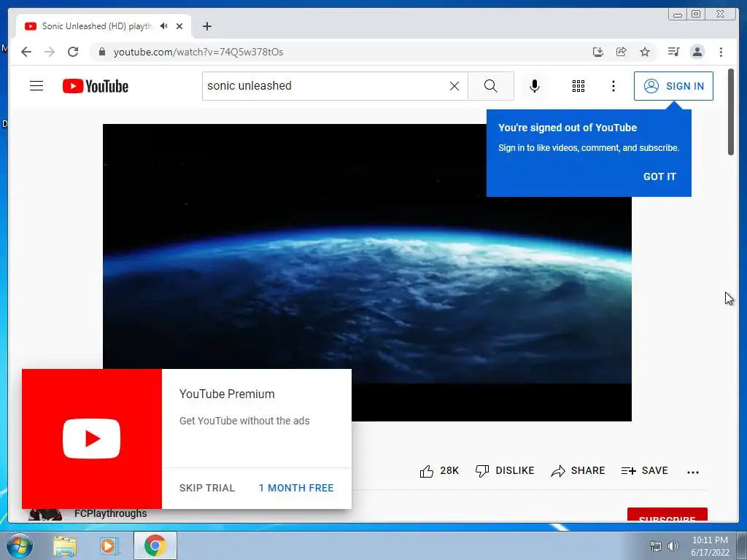Image resolution: width=747 pixels, height=560 pixels.
Task: Open a new tab with plus
Action: [x=206, y=26]
